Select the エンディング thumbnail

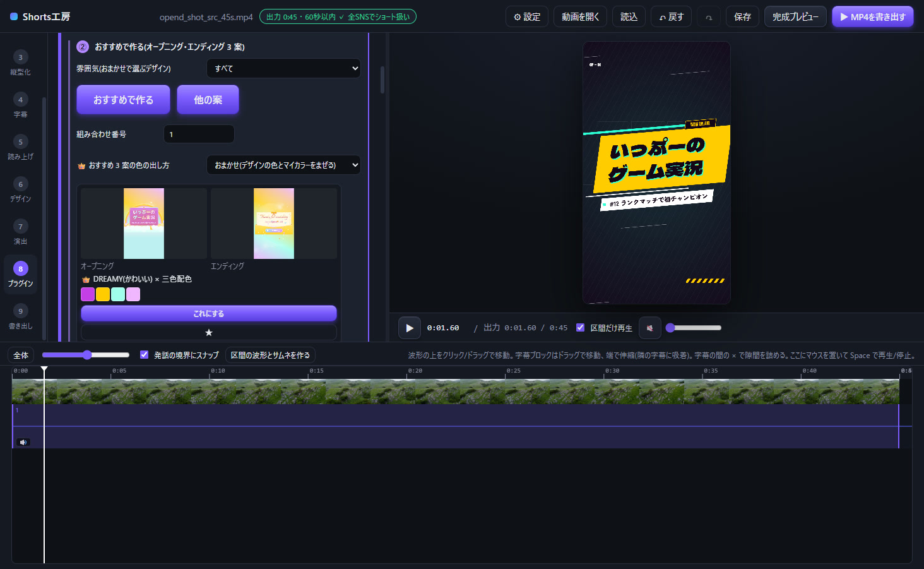pos(274,224)
